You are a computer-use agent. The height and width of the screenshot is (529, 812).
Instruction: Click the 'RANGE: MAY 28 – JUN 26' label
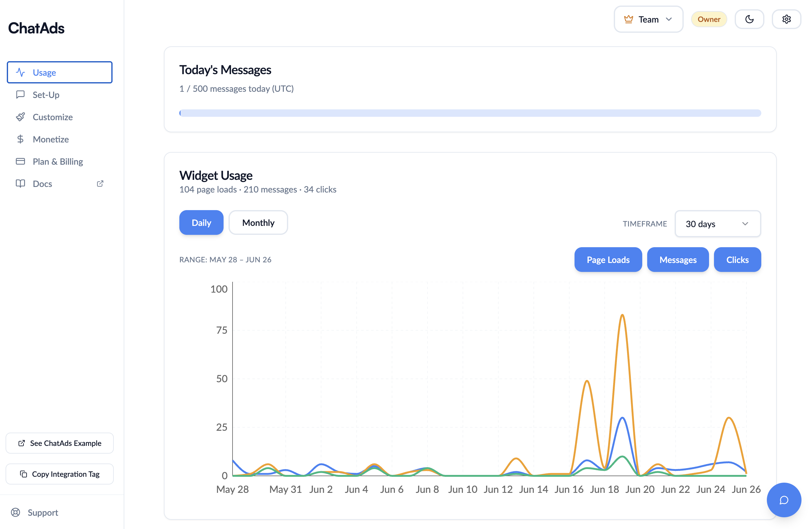[x=225, y=260]
